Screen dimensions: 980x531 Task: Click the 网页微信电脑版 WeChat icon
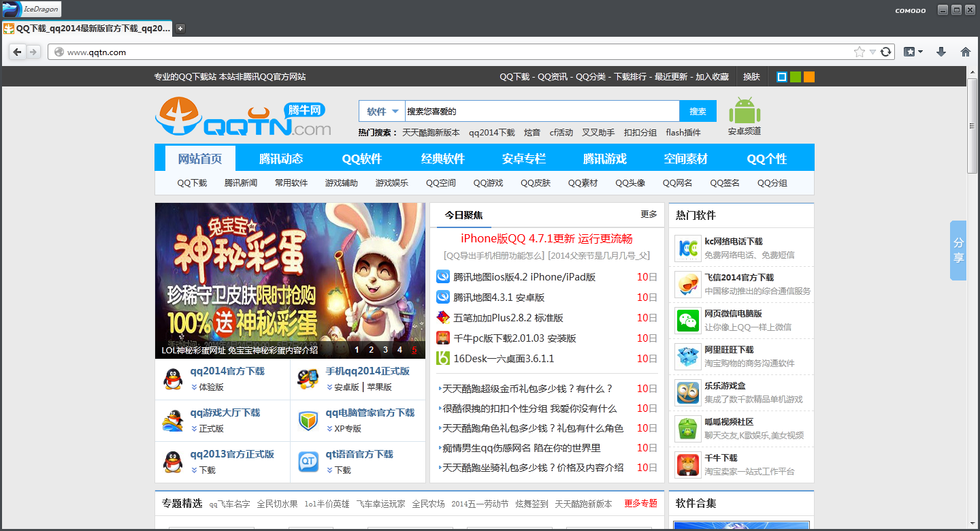tap(688, 321)
